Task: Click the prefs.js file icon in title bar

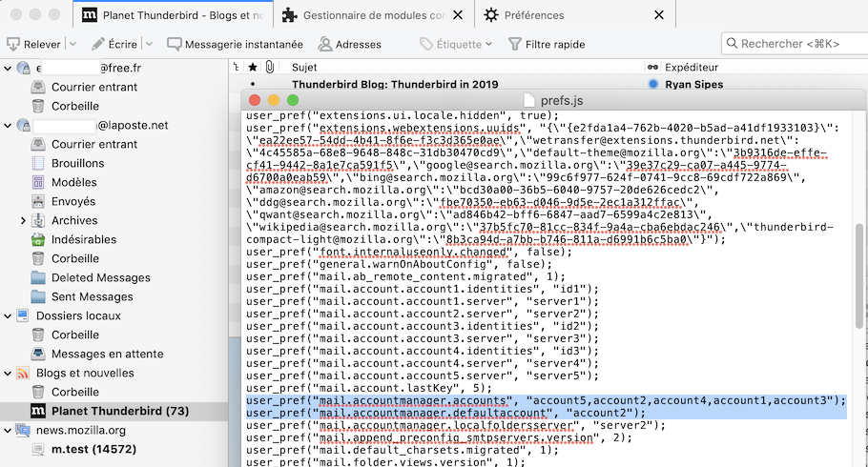Action: tap(529, 100)
